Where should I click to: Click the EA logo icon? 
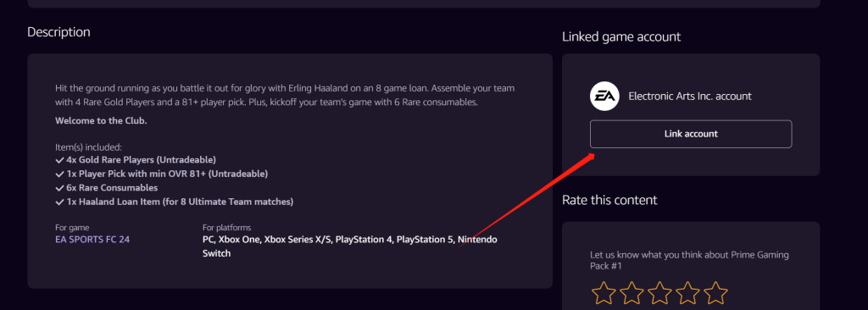pyautogui.click(x=604, y=97)
